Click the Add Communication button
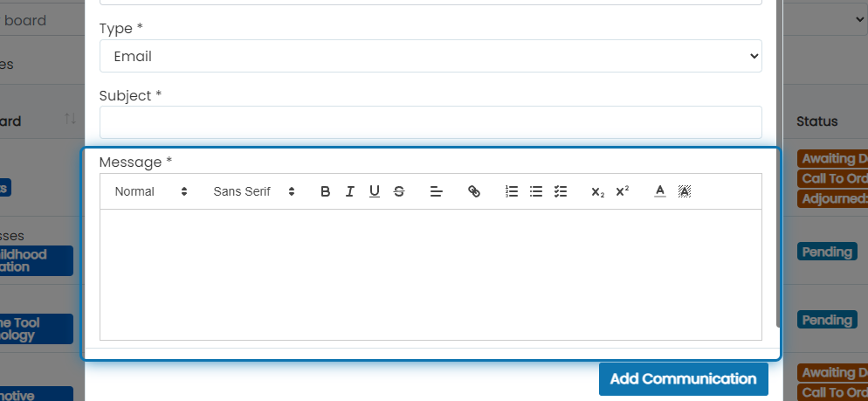The image size is (868, 401). tap(683, 379)
